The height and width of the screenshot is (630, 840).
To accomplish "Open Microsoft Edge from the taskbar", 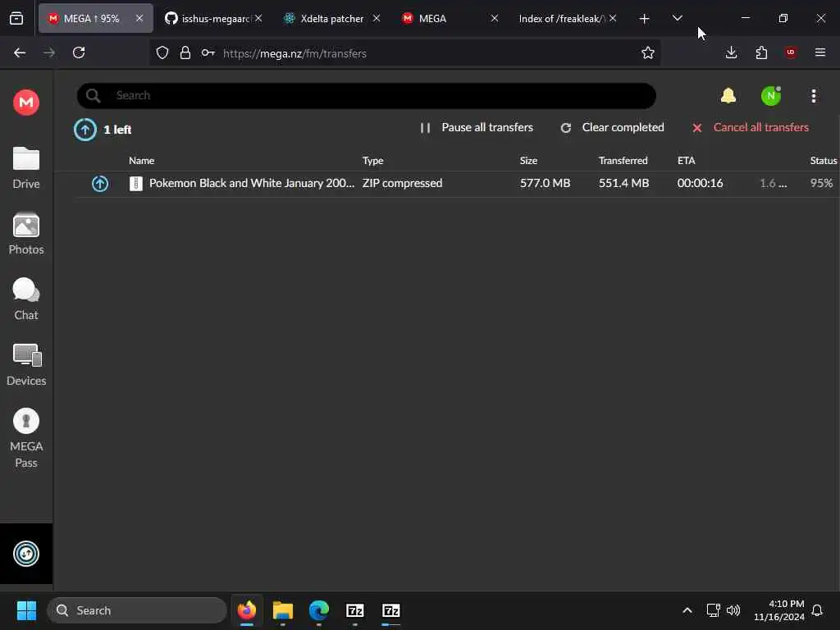I will [319, 610].
